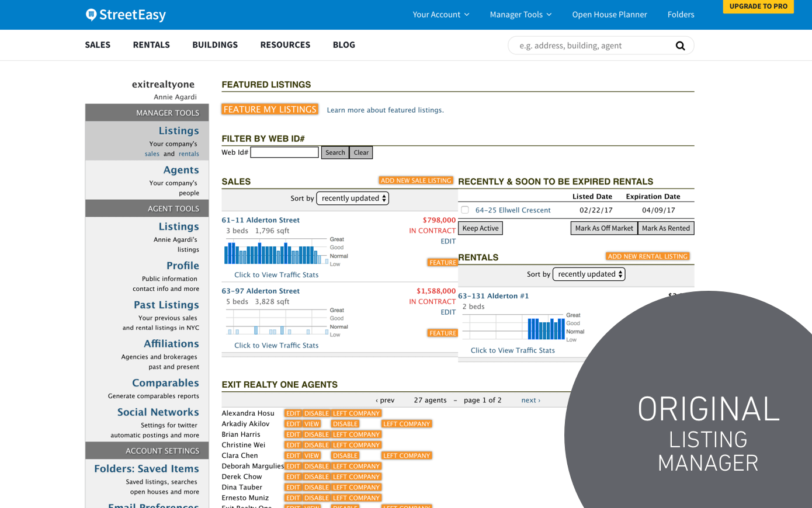Open company rentals link in sidebar

click(189, 154)
